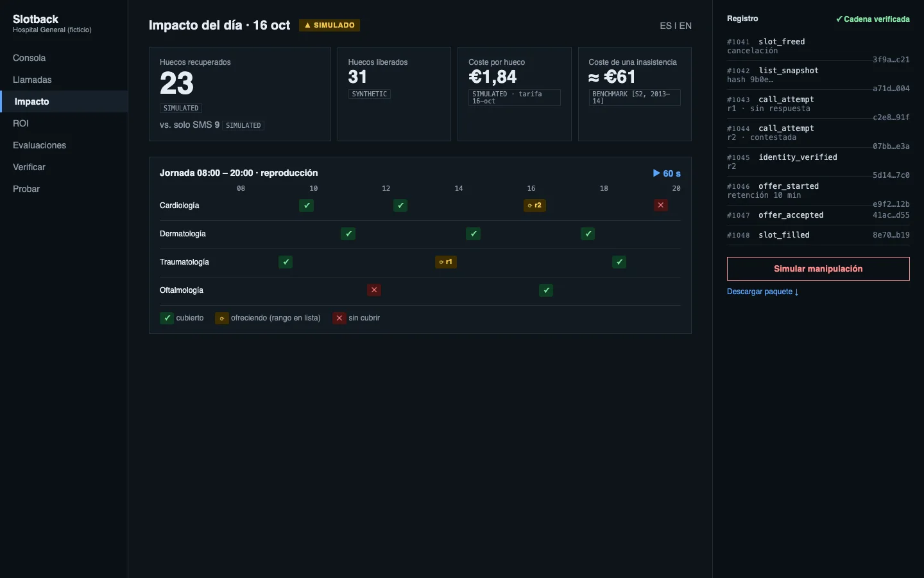Select log entry #1048 slot_filled
Viewport: 924px width, 578px height.
(818, 235)
